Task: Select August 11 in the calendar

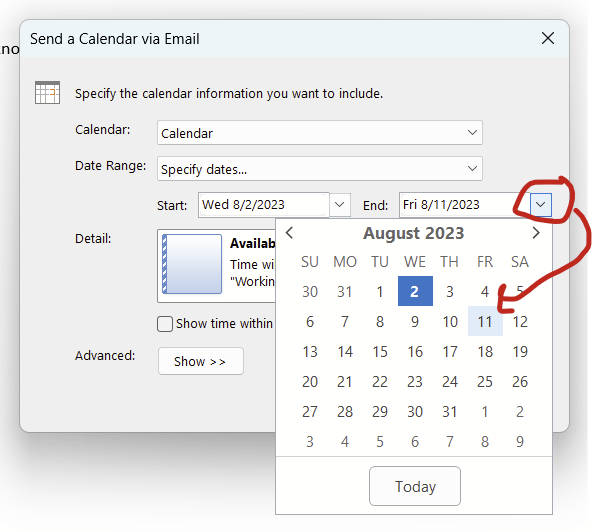Action: coord(485,321)
